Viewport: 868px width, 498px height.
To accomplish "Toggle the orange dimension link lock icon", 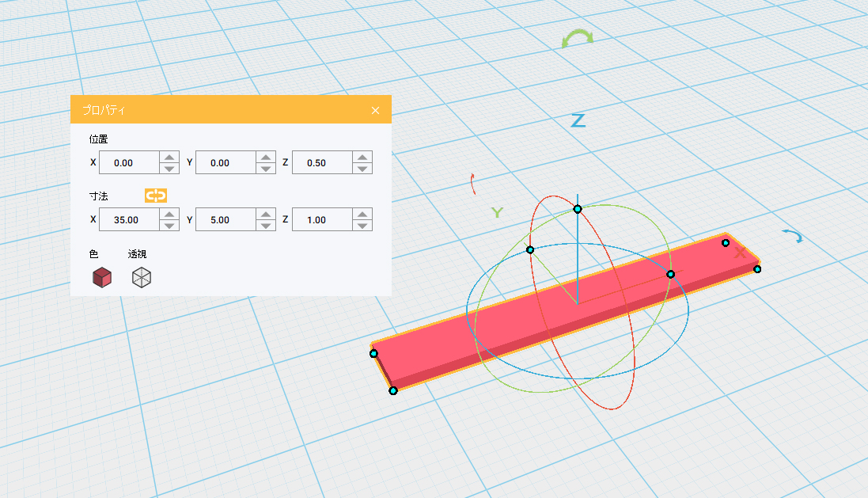I will [156, 196].
